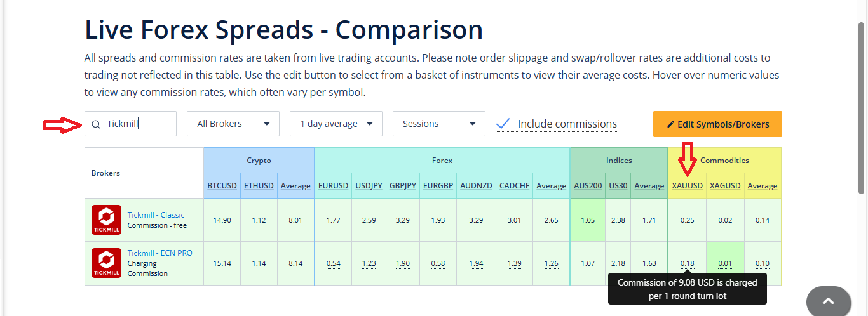Screen dimensions: 868x316
Task: Click USDJPY value 1.23
Action: point(369,263)
